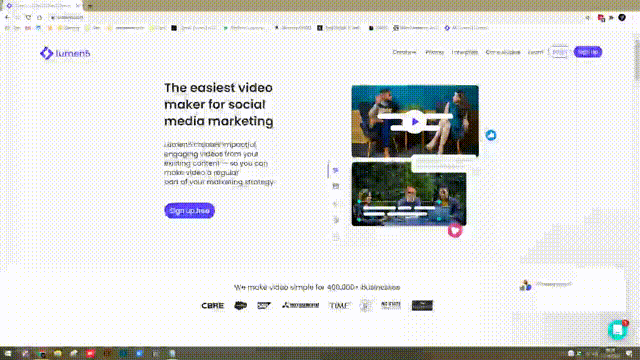Click the Login button in the header

[559, 52]
